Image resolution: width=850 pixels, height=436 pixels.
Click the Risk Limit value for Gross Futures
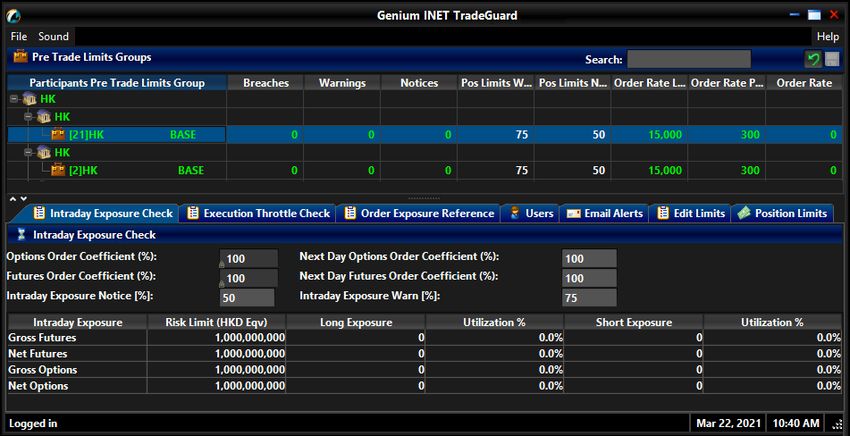click(x=250, y=338)
